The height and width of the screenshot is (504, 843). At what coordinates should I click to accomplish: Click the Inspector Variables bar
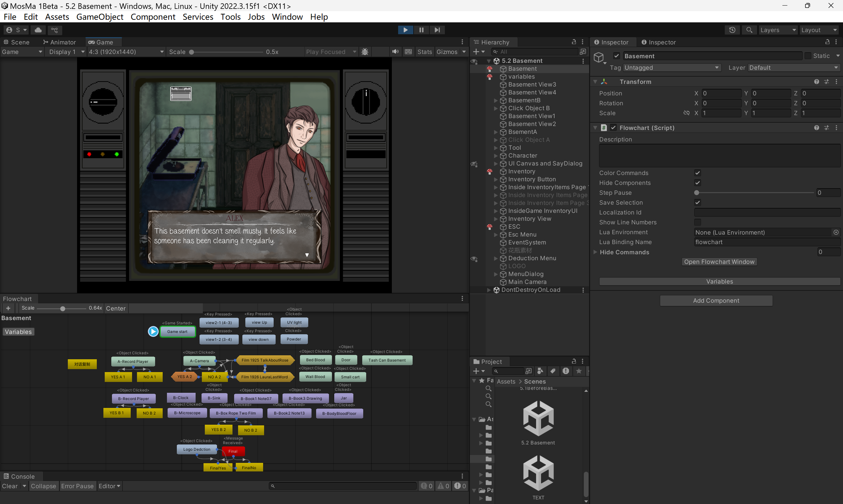tap(719, 282)
